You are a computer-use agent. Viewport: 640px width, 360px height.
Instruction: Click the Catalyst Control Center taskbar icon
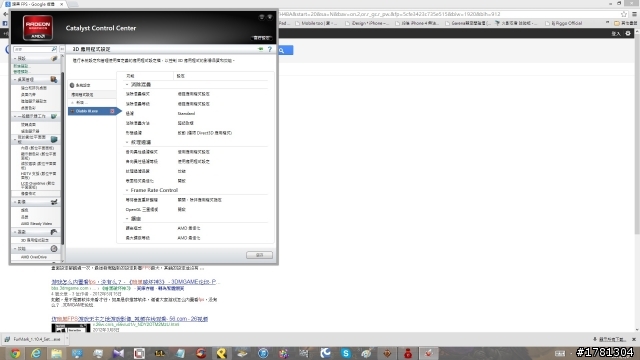(429, 353)
